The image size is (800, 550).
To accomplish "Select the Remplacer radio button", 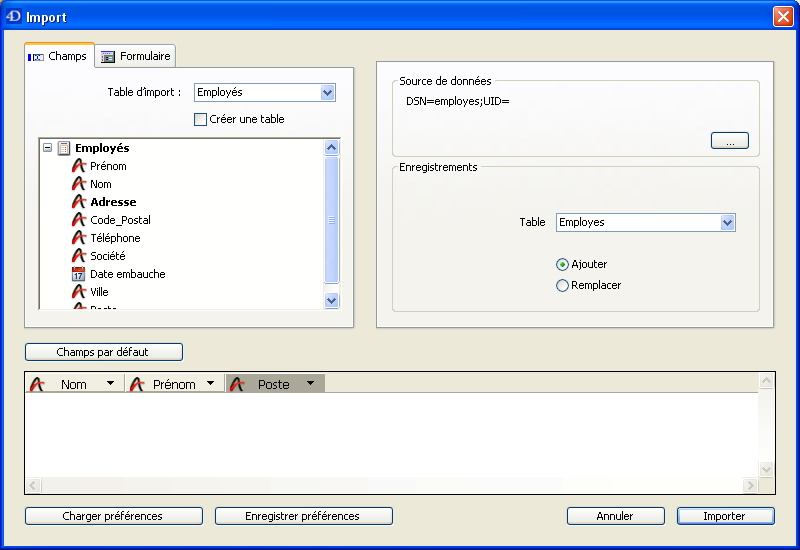I will pos(563,285).
